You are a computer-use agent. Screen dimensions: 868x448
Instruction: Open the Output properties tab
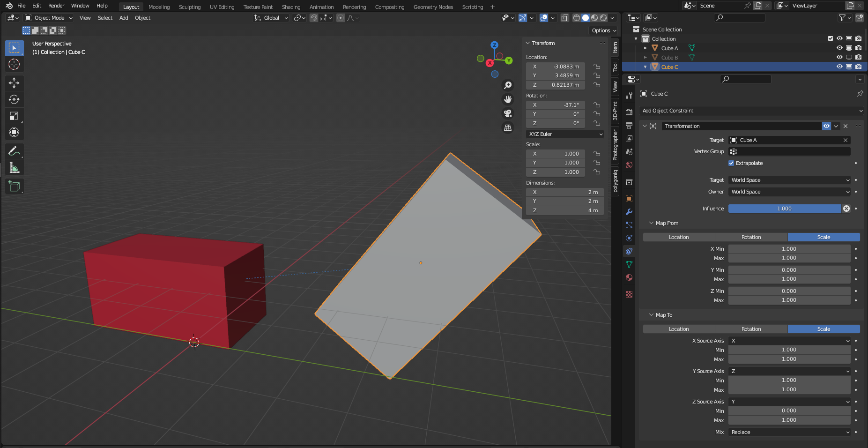pyautogui.click(x=629, y=126)
